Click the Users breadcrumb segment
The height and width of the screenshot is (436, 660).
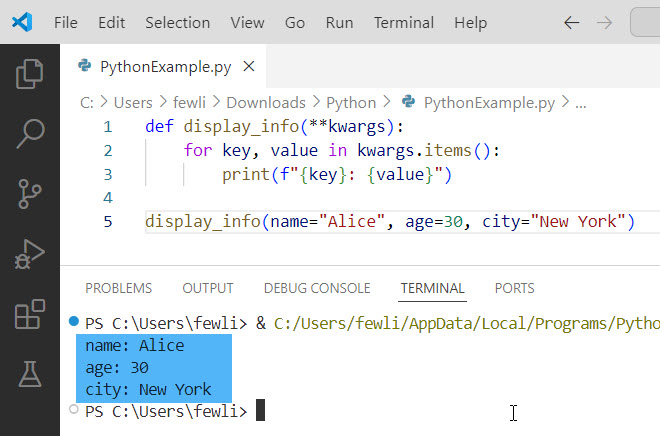pyautogui.click(x=133, y=103)
